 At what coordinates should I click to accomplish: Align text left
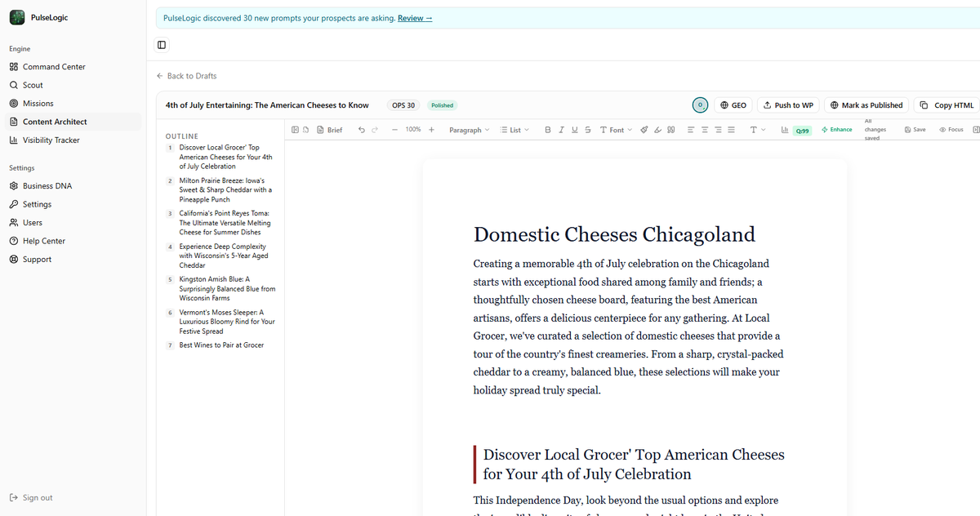(x=691, y=130)
